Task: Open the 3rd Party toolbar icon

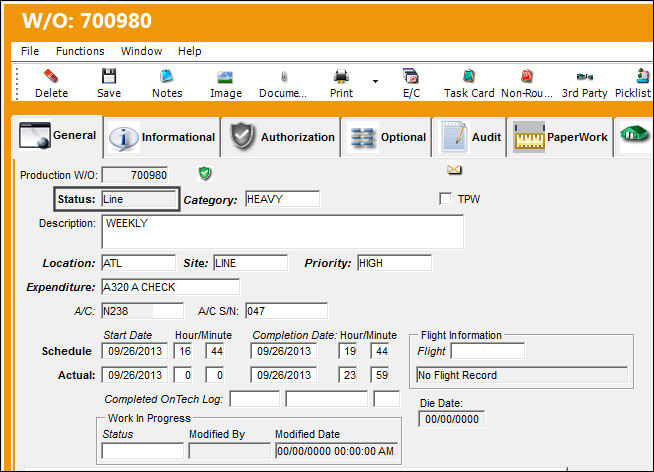Action: pyautogui.click(x=584, y=77)
